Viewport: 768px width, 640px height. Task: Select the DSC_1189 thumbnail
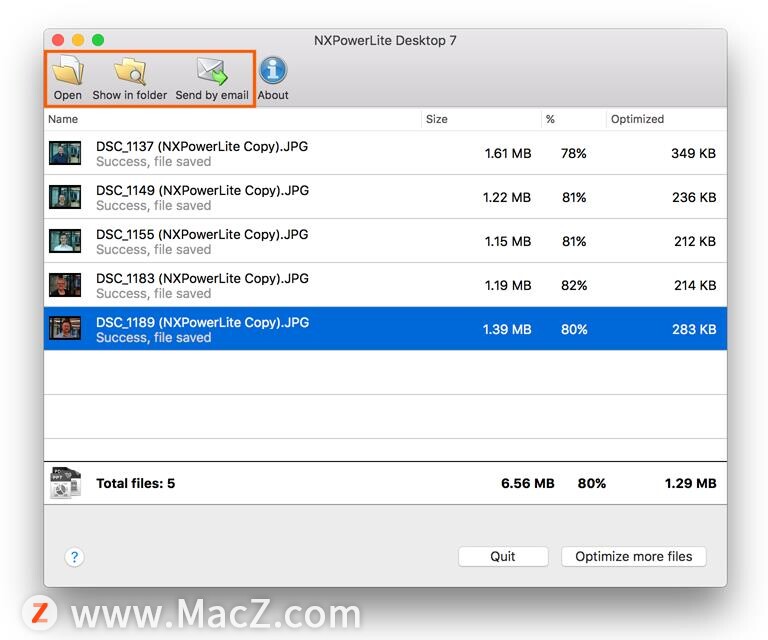pyautogui.click(x=65, y=329)
